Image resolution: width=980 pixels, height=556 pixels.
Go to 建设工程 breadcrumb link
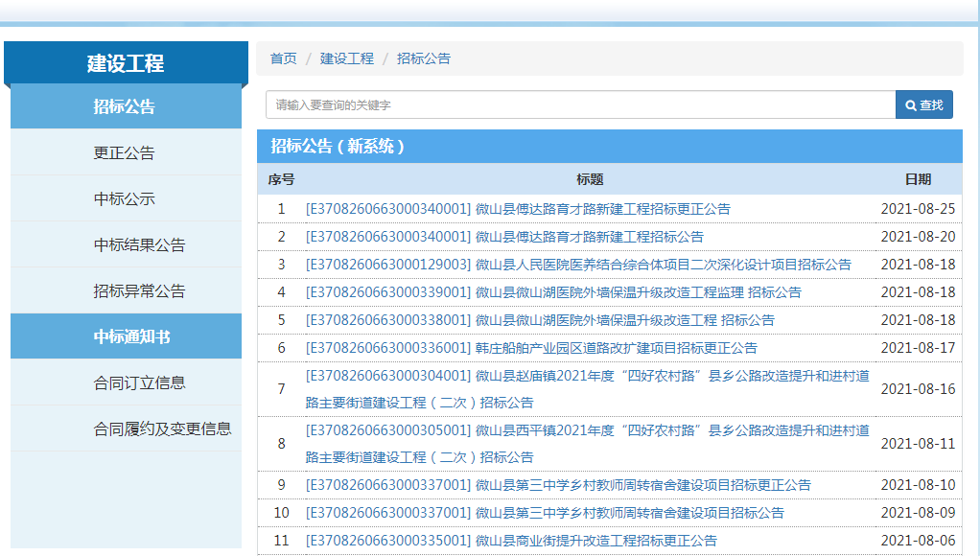point(346,58)
